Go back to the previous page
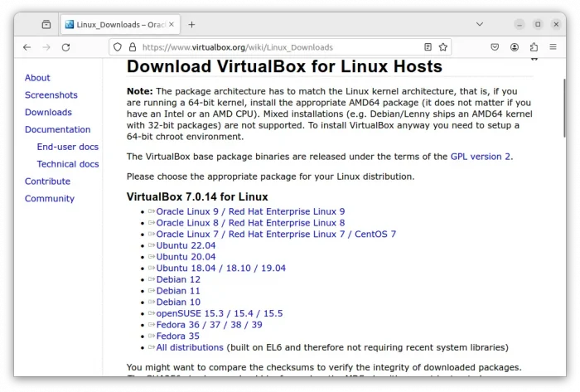 coord(27,47)
